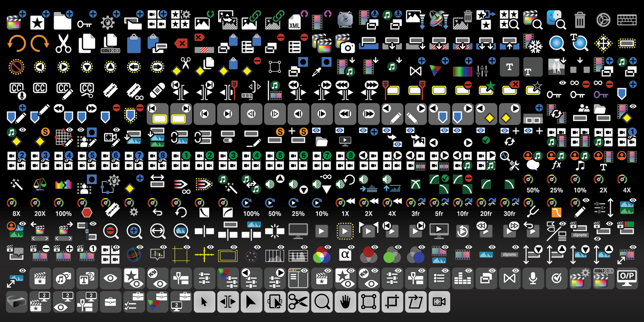Select the small arrow pointer Select tool
Image resolution: width=644 pixels, height=322 pixels.
[x=205, y=302]
